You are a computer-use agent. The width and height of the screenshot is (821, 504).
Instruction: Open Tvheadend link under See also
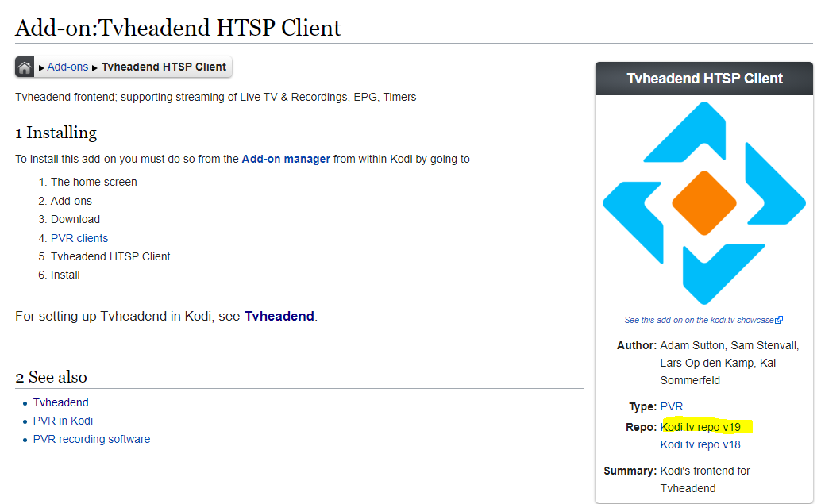[60, 402]
